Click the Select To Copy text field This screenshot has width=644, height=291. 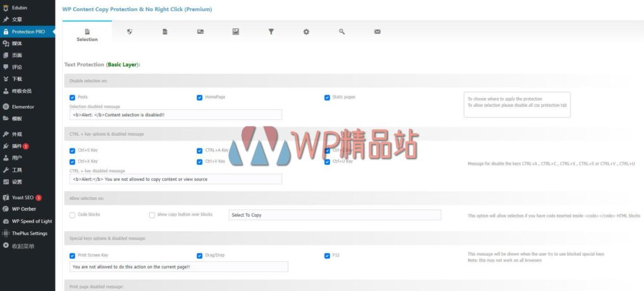335,215
